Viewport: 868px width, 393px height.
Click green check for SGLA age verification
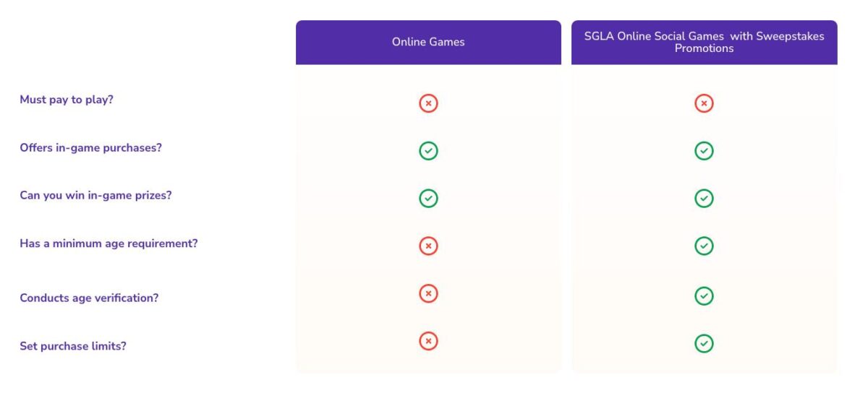pyautogui.click(x=704, y=296)
